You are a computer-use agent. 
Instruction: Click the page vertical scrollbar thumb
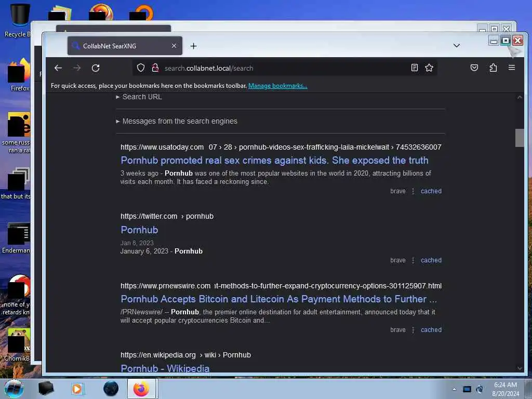click(x=520, y=138)
